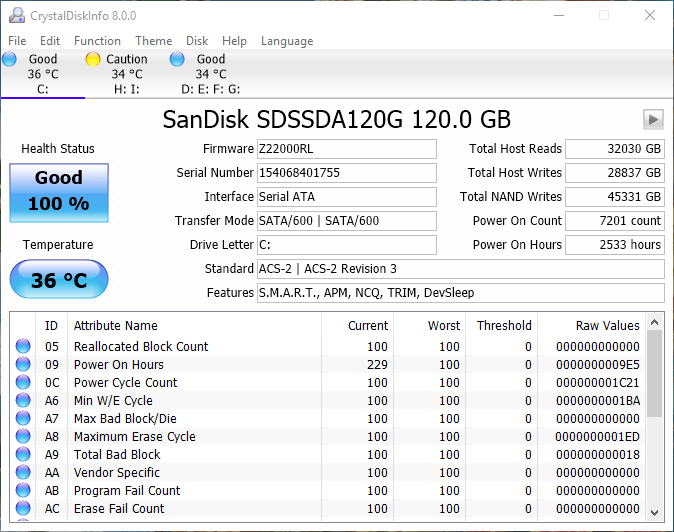The image size is (674, 532).
Task: Click the Power On Count value 7201 count
Action: (x=615, y=221)
